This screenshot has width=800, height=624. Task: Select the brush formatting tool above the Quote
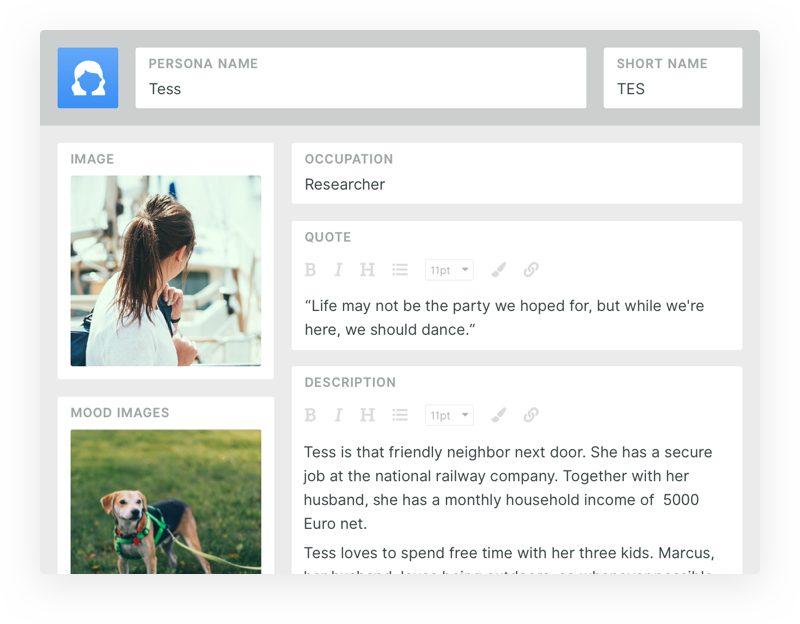click(497, 269)
